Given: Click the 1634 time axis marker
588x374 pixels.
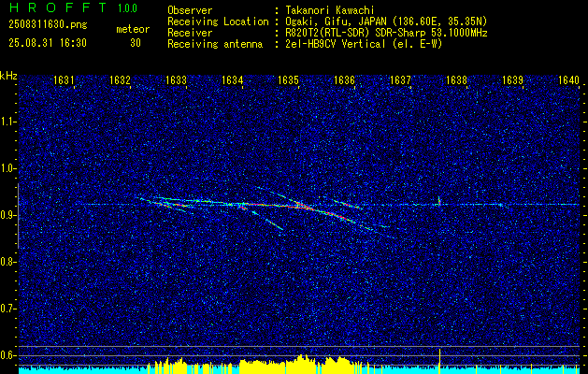Looking at the screenshot, I should pos(232,79).
